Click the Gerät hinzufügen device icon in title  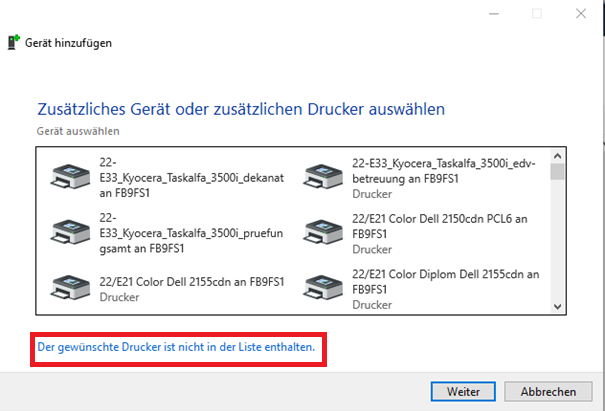coord(14,42)
